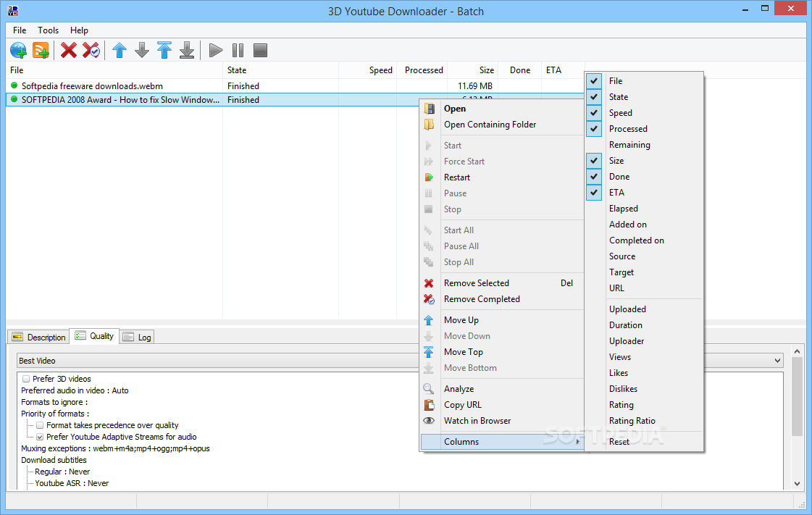Sort by the File column header
This screenshot has height=515, width=812.
(114, 70)
